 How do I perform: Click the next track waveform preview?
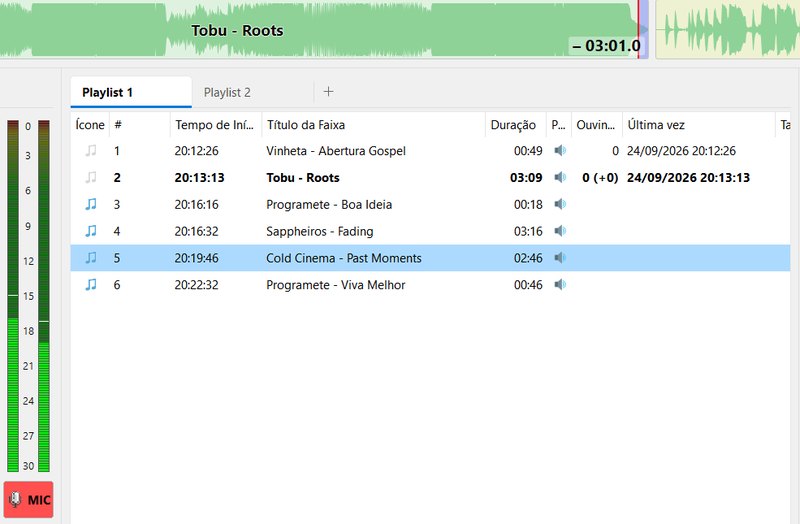point(728,29)
